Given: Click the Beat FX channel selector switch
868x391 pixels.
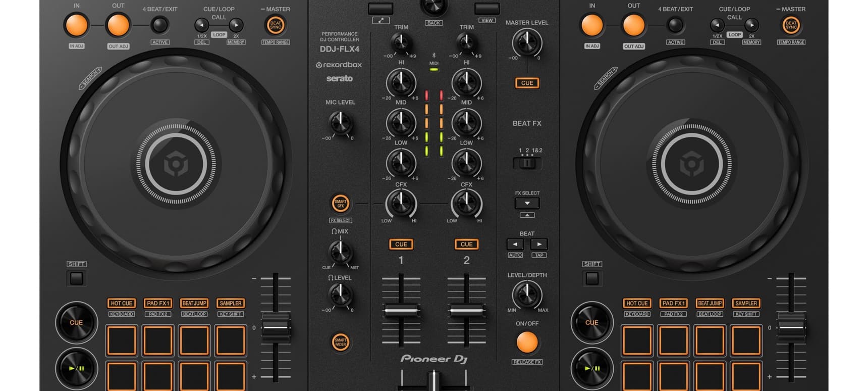Looking at the screenshot, I should (x=527, y=163).
